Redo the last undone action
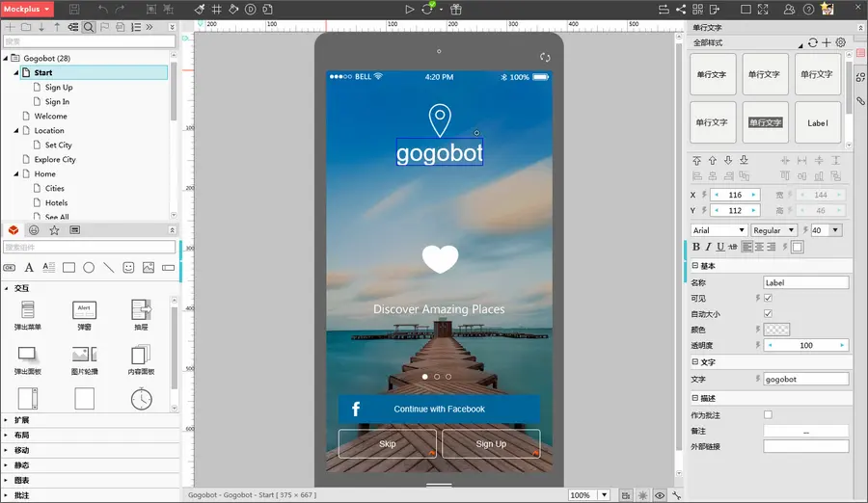868x503 pixels. [120, 10]
